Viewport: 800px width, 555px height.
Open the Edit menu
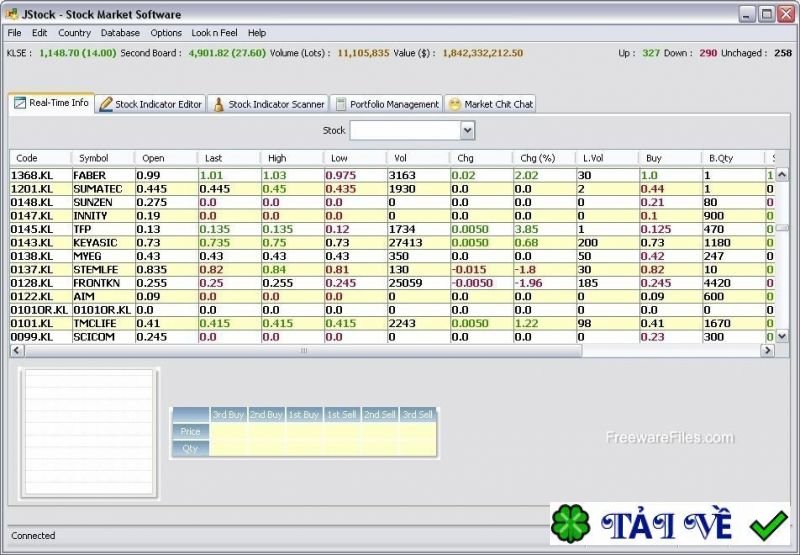pos(39,33)
